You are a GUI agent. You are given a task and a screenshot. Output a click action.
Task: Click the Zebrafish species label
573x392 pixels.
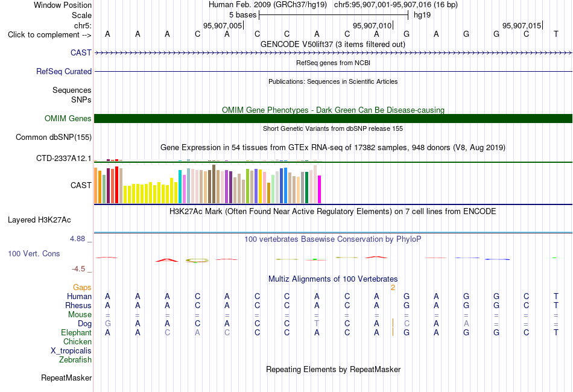[75, 360]
